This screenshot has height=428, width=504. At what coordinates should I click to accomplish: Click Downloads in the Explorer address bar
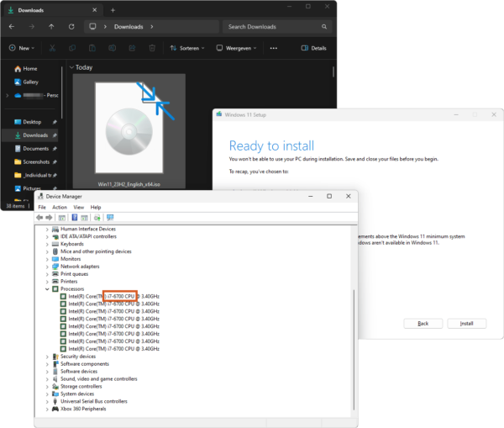tap(129, 27)
